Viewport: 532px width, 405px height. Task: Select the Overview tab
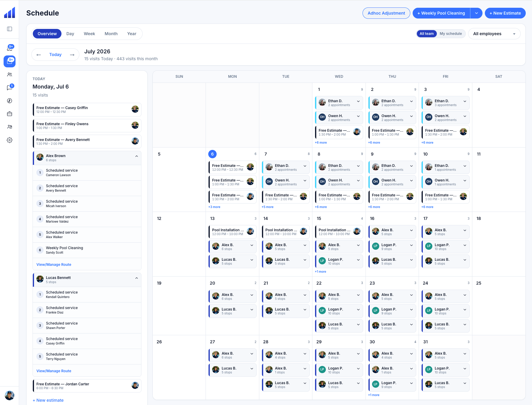click(x=47, y=34)
